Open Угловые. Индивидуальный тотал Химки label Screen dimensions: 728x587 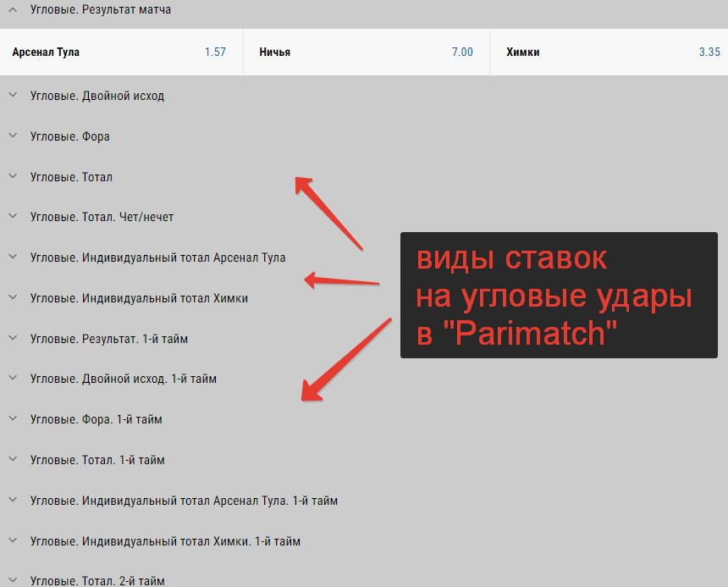[x=139, y=298]
